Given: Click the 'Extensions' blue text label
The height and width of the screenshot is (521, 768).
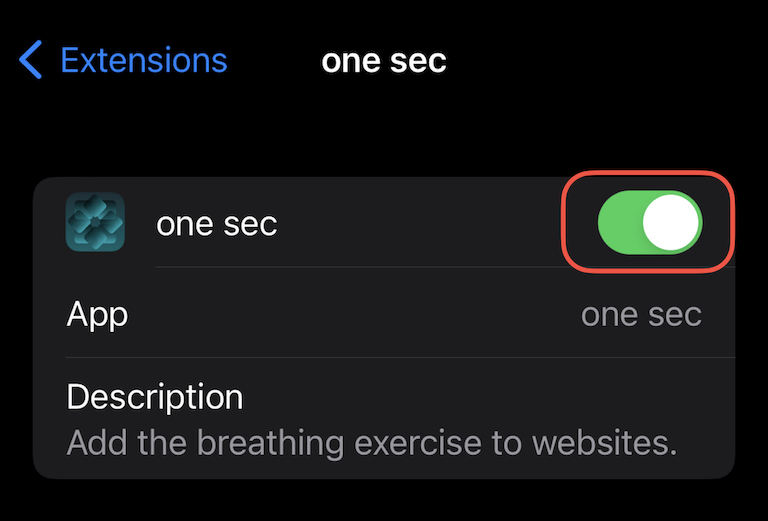Looking at the screenshot, I should click(144, 60).
